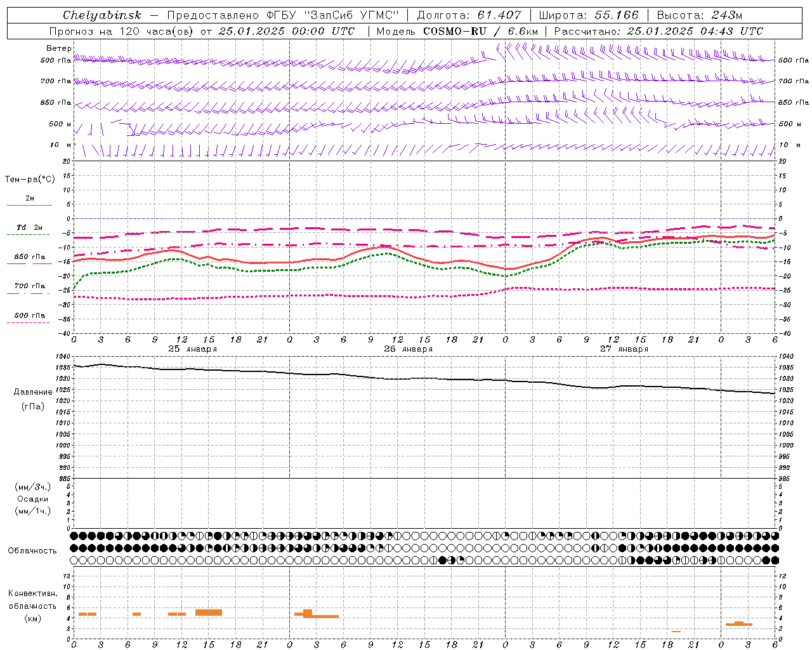Click the '(гПа)' unit under Давление
The width and height of the screenshot is (812, 650).
[33, 406]
